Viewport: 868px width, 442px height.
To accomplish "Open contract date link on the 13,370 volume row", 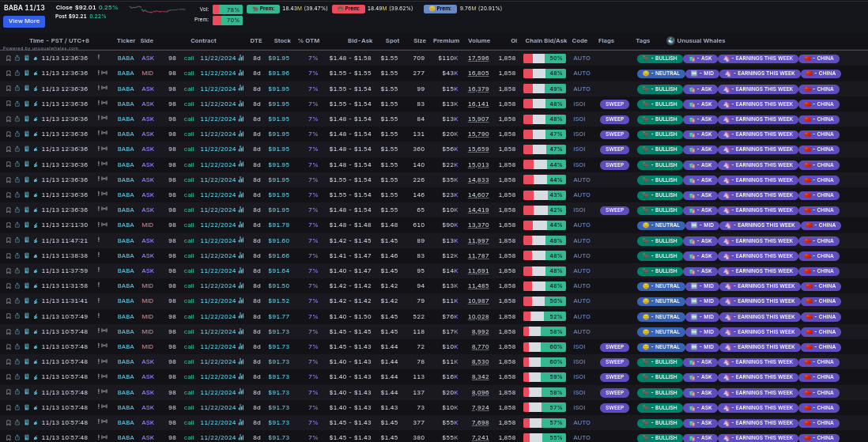I will (218, 225).
